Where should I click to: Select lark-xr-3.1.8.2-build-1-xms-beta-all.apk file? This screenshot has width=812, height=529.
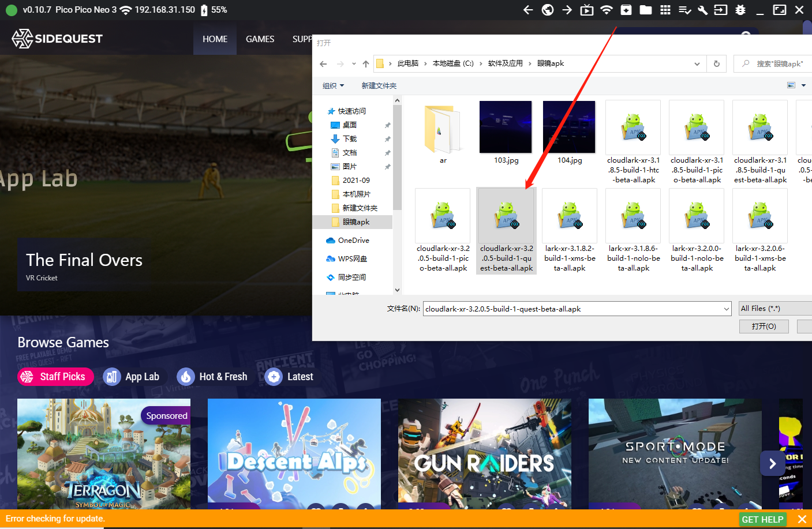tap(570, 231)
